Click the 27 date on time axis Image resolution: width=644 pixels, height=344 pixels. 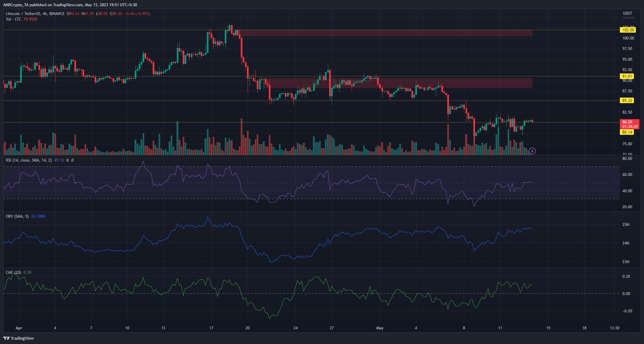(x=332, y=328)
